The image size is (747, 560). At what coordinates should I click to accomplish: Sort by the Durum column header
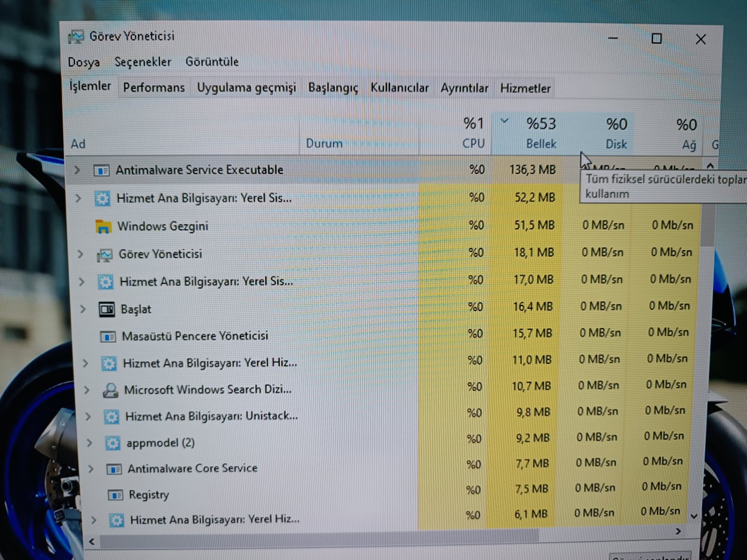click(x=359, y=135)
